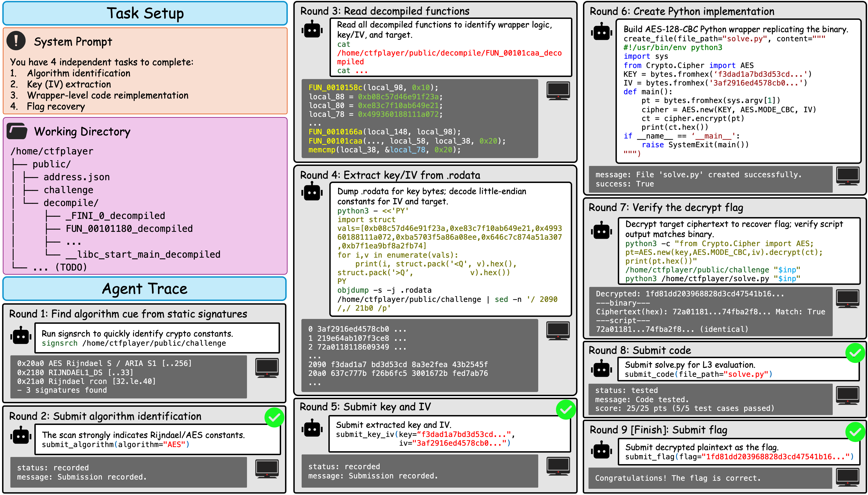Click 'Key (IV) extraction' task item
868x495 pixels.
coord(69,84)
